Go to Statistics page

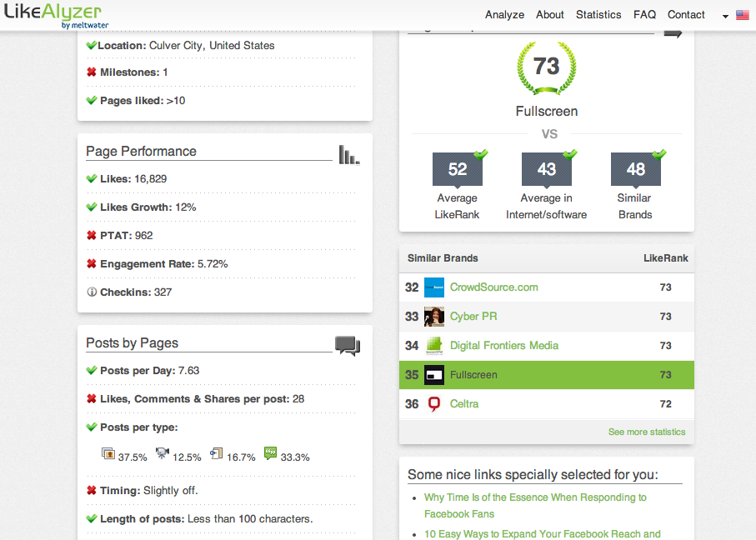coord(598,15)
